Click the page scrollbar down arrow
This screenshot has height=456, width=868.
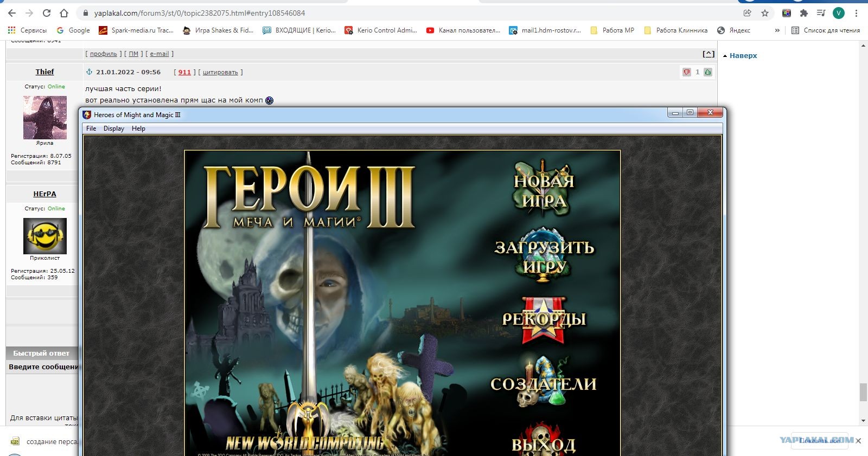point(863,421)
